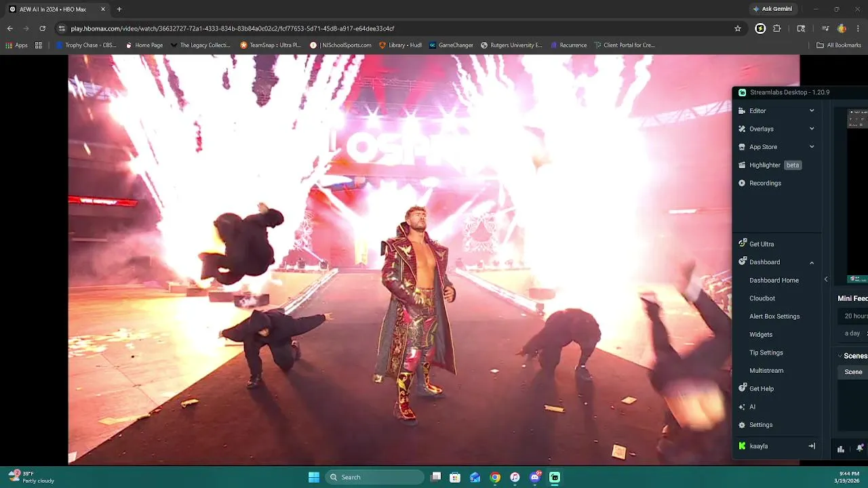Click the Editor camera icon

tap(742, 110)
